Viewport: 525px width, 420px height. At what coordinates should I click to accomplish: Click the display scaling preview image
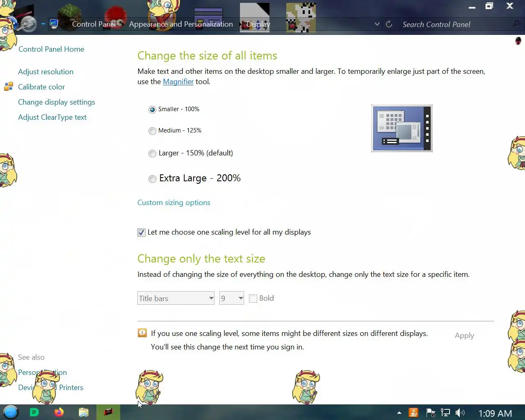point(402,128)
